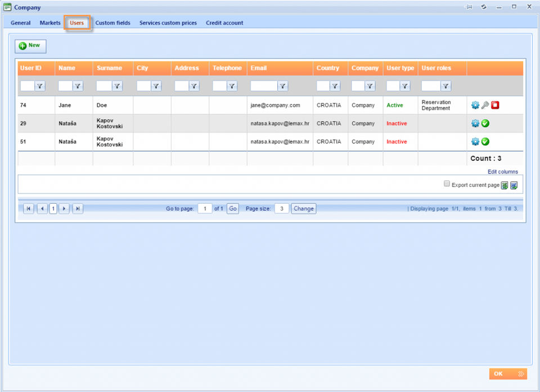Sort by the Country column header

(328, 68)
